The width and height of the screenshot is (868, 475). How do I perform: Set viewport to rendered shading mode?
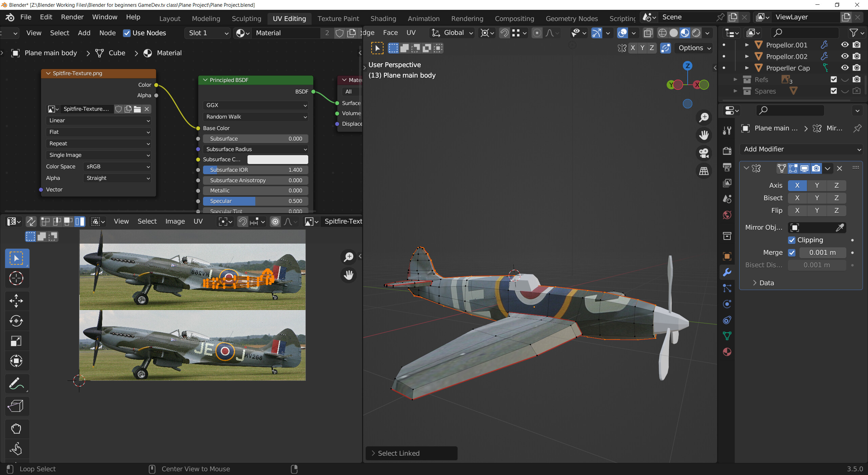696,33
